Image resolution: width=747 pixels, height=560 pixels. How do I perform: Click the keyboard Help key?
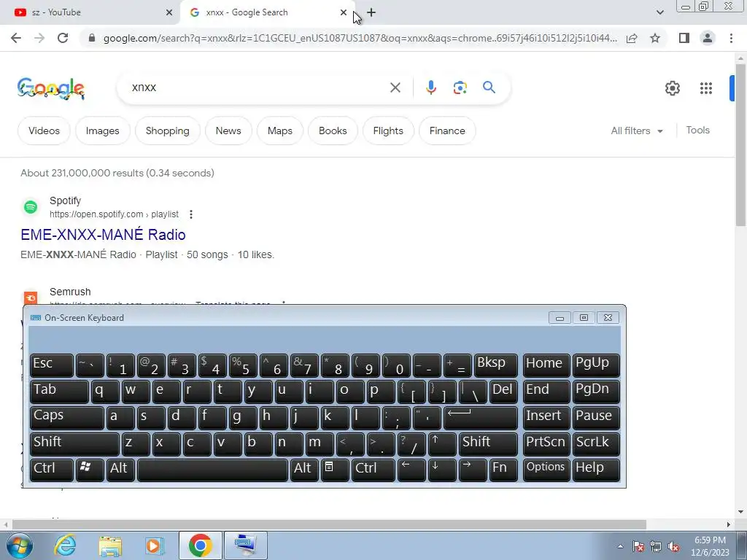pyautogui.click(x=596, y=470)
